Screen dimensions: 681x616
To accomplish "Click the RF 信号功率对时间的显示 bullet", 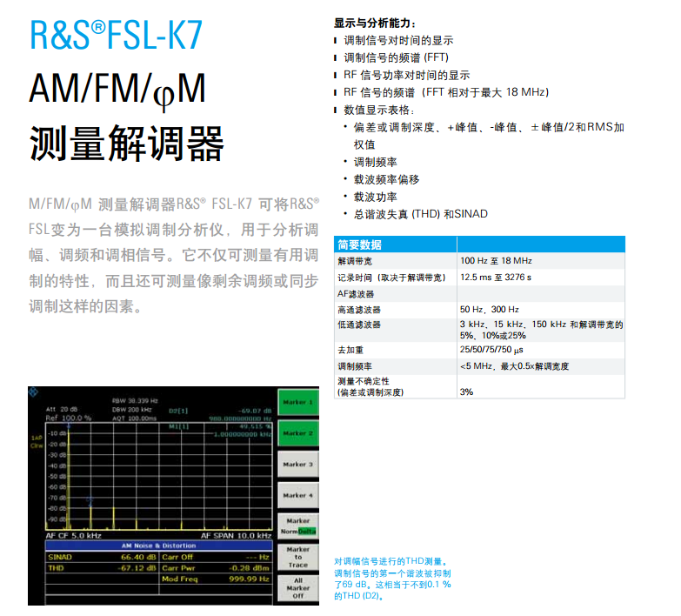I will 406,75.
